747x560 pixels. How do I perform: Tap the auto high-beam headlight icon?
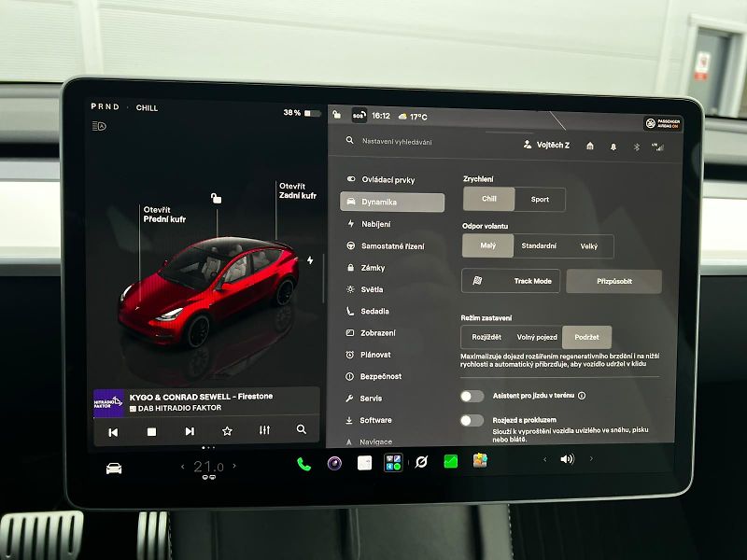click(99, 126)
